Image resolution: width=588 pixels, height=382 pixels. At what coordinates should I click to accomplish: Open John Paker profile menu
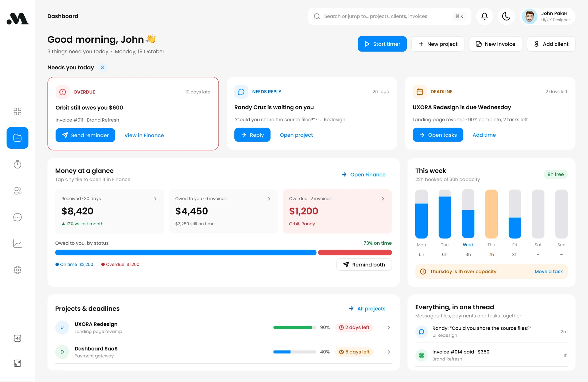547,16
